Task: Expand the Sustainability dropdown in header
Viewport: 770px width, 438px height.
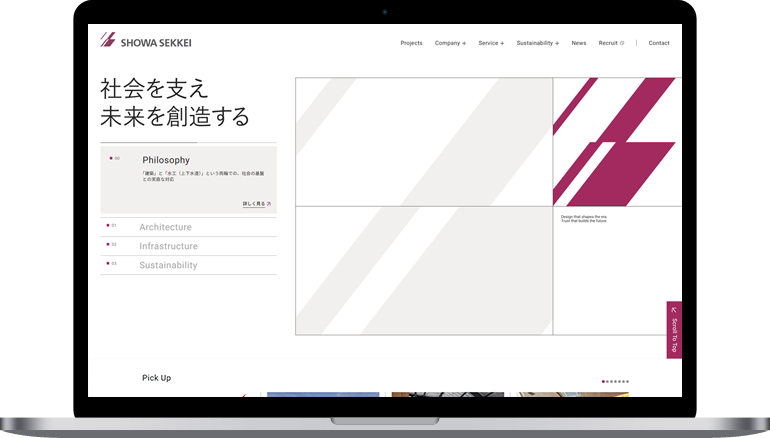Action: (x=538, y=43)
